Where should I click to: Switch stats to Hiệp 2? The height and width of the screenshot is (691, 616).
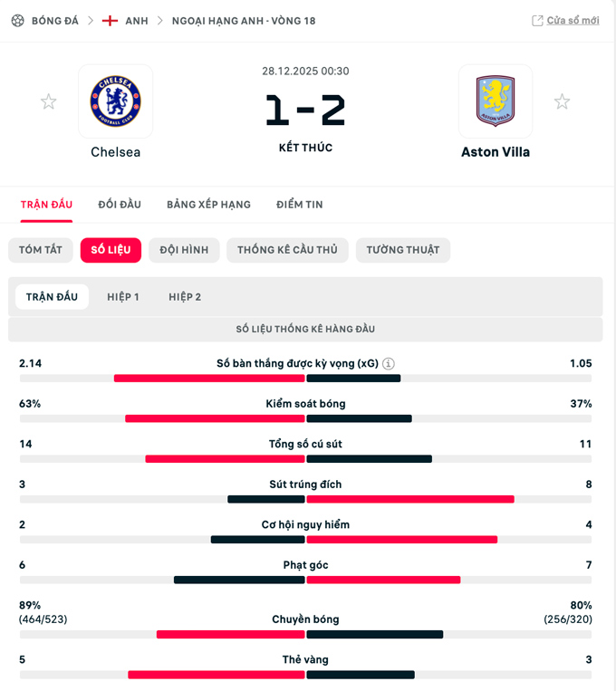[x=185, y=297]
